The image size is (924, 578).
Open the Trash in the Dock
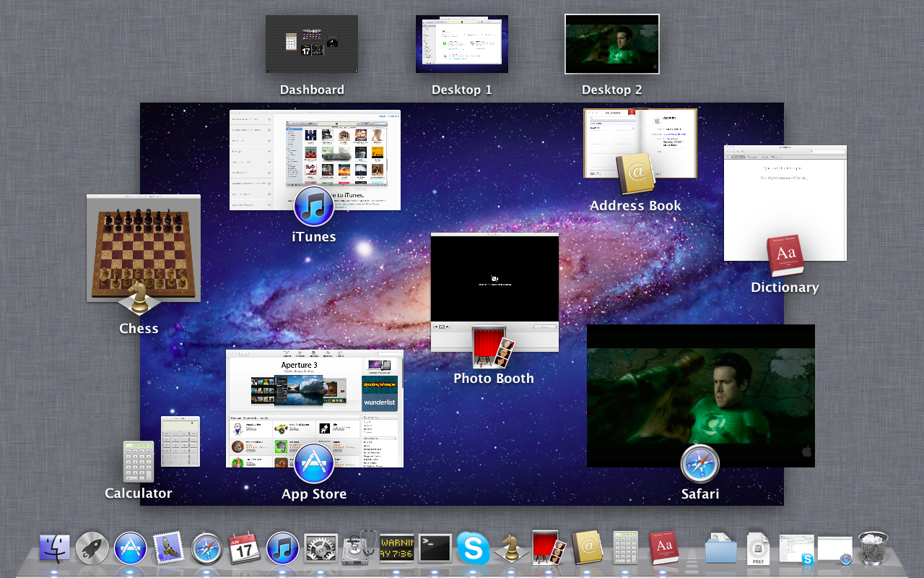tap(872, 548)
